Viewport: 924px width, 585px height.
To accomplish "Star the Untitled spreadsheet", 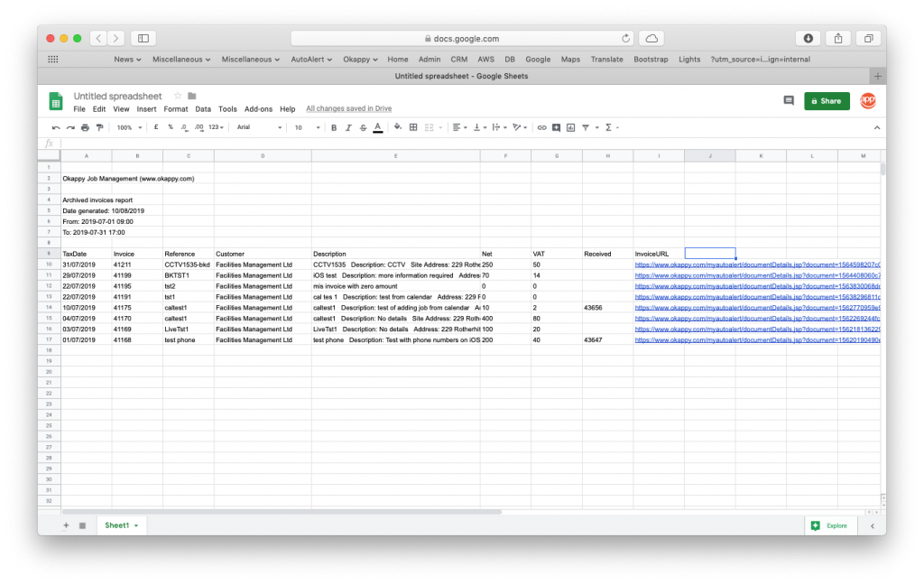I will (178, 96).
